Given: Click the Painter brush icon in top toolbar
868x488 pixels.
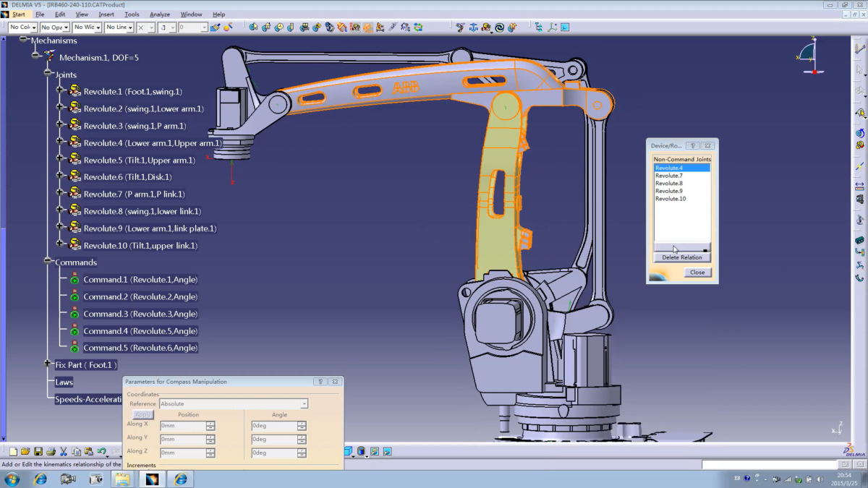Looking at the screenshot, I should [215, 27].
